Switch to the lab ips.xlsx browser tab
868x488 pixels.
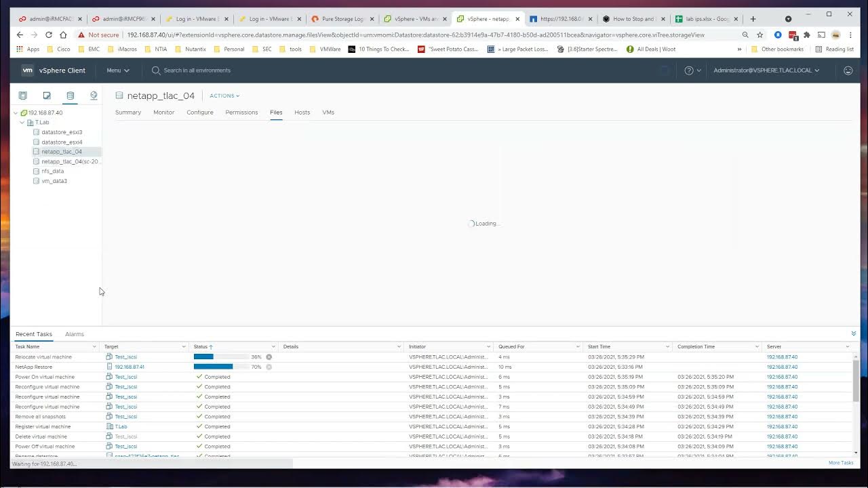(707, 19)
